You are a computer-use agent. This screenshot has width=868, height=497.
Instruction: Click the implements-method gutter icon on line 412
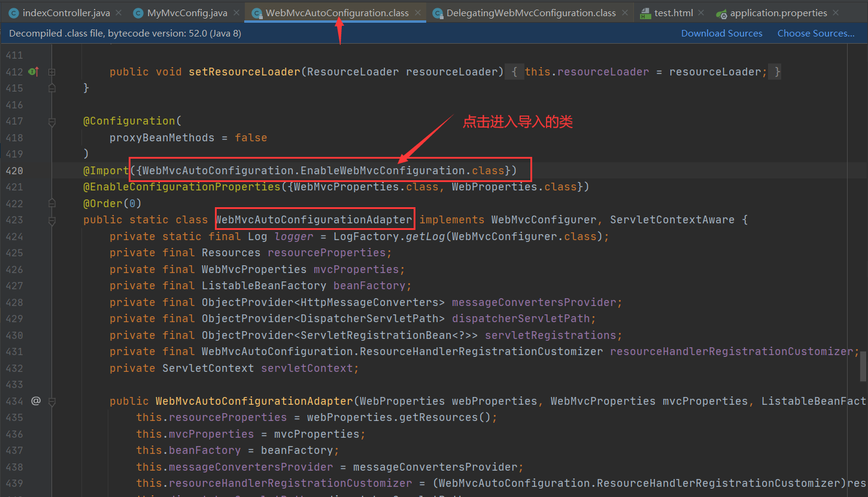pos(34,72)
